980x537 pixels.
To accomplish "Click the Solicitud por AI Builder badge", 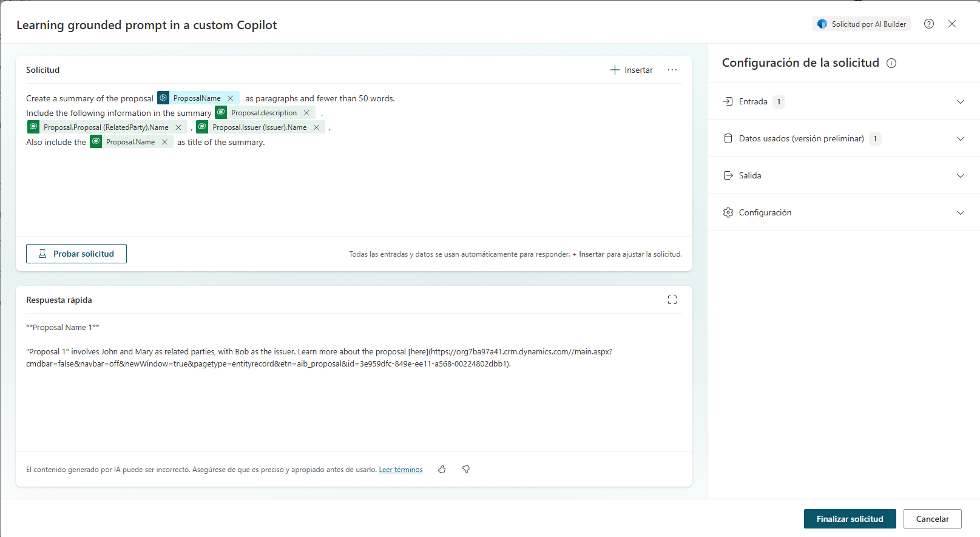I will tap(862, 24).
